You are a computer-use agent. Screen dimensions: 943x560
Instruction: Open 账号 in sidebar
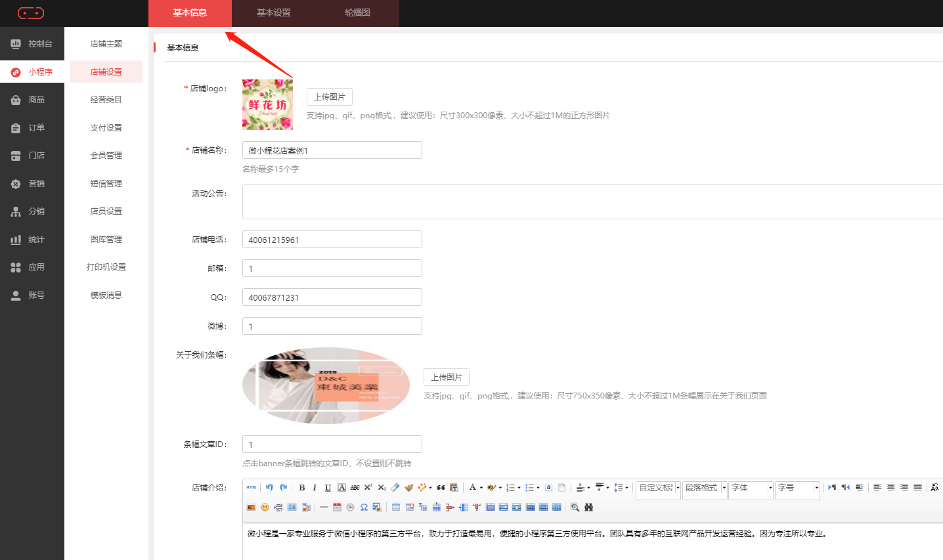point(32,295)
